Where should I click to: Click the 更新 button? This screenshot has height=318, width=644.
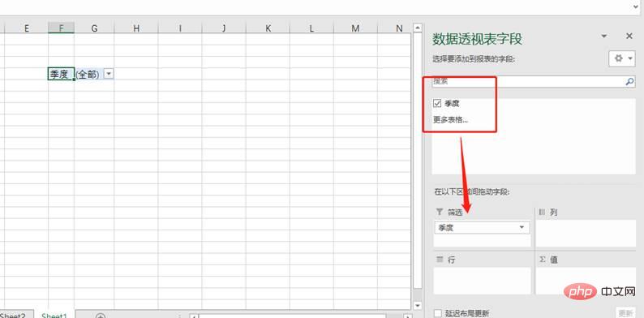625,313
